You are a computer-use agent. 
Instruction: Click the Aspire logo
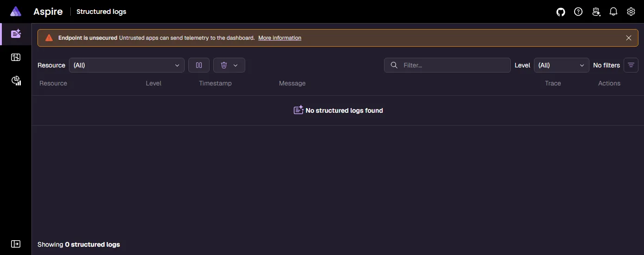16,12
